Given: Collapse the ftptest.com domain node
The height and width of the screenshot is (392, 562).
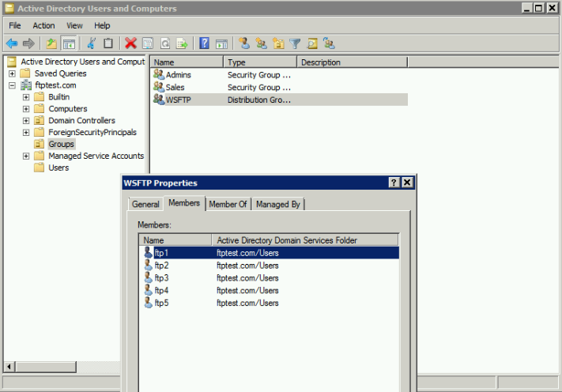Looking at the screenshot, I should 12,85.
